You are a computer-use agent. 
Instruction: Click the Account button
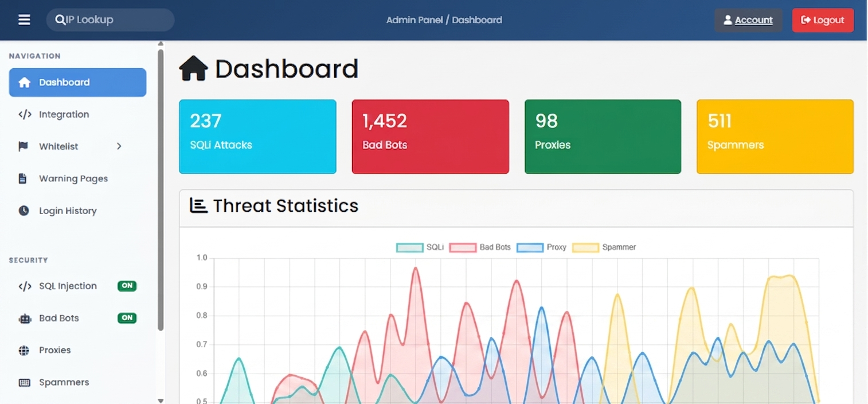(x=748, y=20)
